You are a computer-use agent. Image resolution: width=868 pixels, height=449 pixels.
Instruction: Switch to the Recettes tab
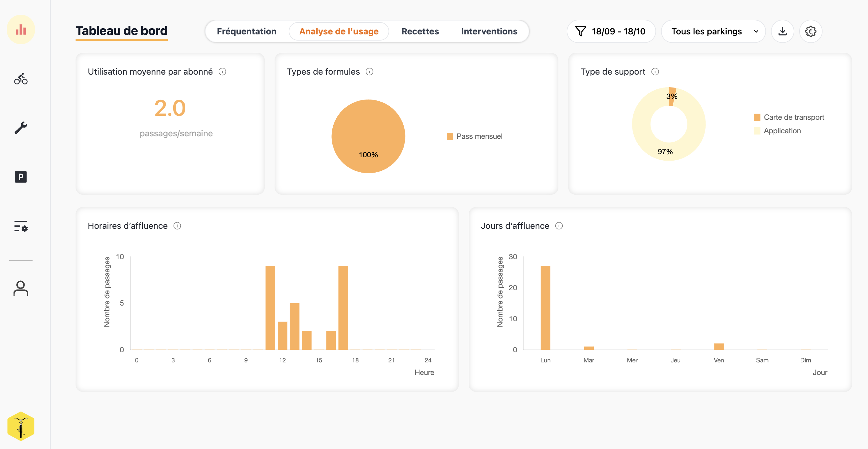(x=420, y=31)
